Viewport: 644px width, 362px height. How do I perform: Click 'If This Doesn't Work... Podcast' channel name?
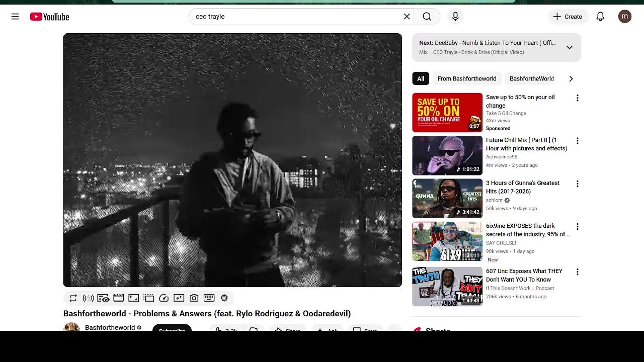pyautogui.click(x=520, y=288)
